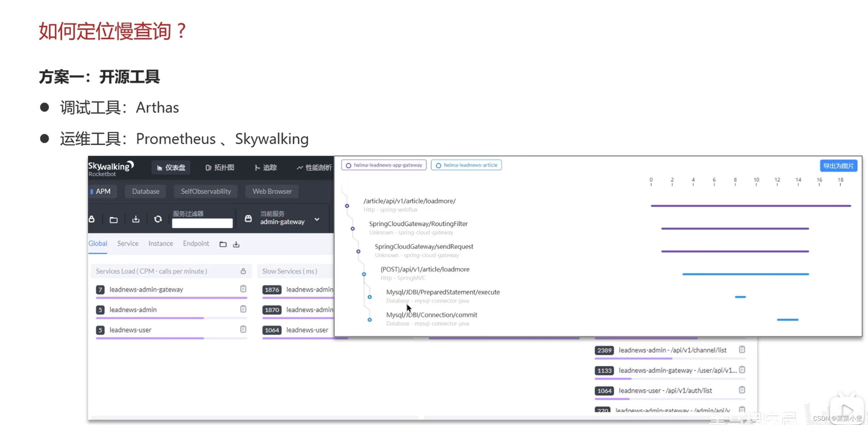Open the 拓扑图 topology tab
The height and width of the screenshot is (425, 868).
(x=220, y=168)
